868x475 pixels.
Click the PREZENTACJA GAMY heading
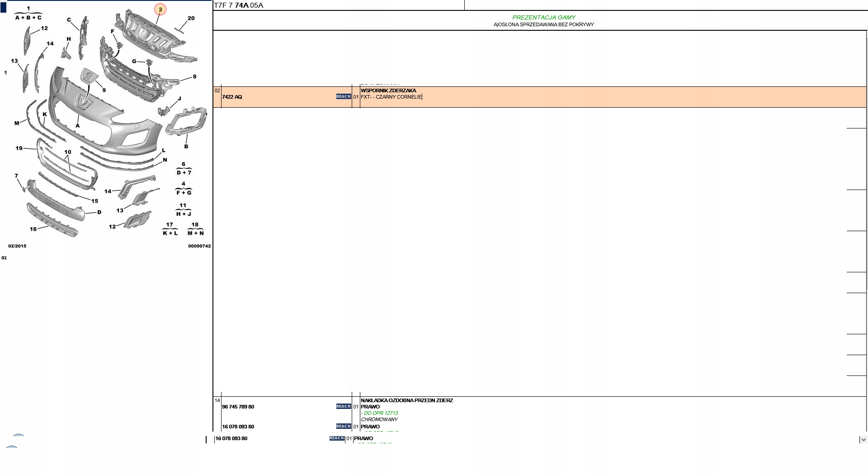pos(544,18)
